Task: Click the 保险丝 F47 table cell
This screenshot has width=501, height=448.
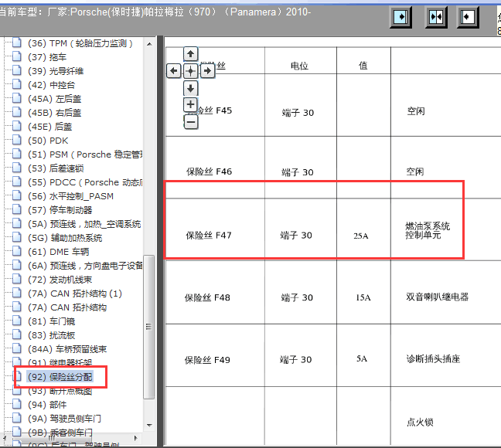Action: click(x=215, y=229)
